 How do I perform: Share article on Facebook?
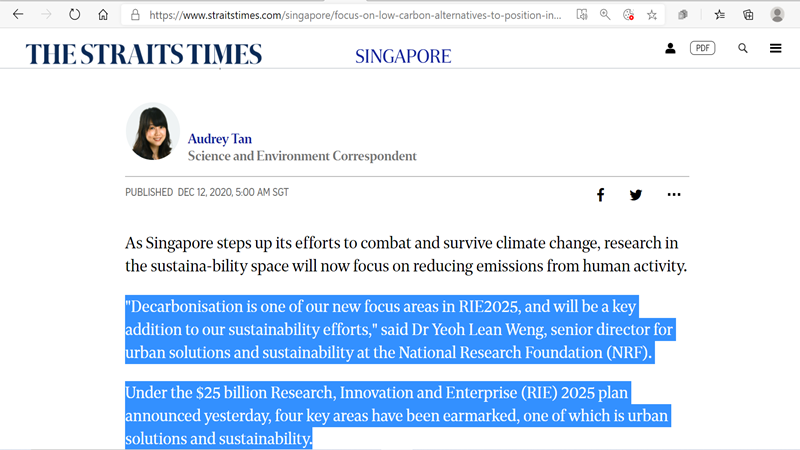pyautogui.click(x=601, y=195)
